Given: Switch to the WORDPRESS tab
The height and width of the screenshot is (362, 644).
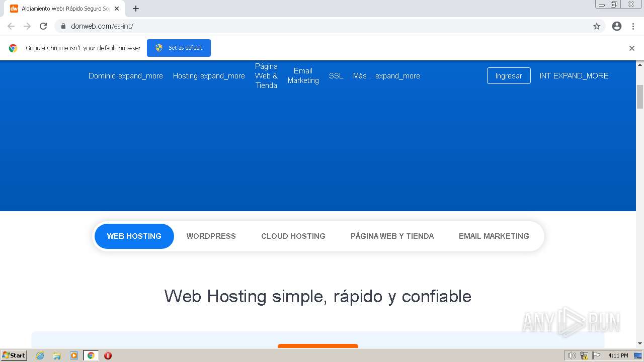Looking at the screenshot, I should [x=211, y=236].
